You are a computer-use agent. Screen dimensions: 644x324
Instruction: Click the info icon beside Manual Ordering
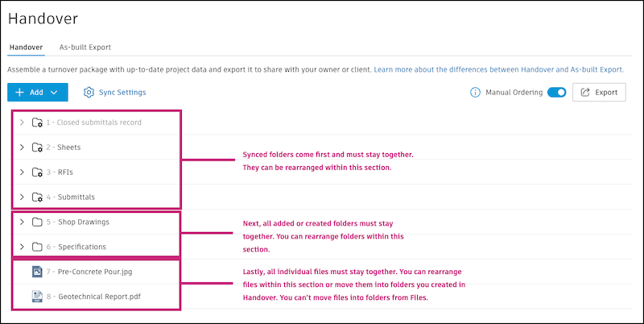tap(475, 93)
